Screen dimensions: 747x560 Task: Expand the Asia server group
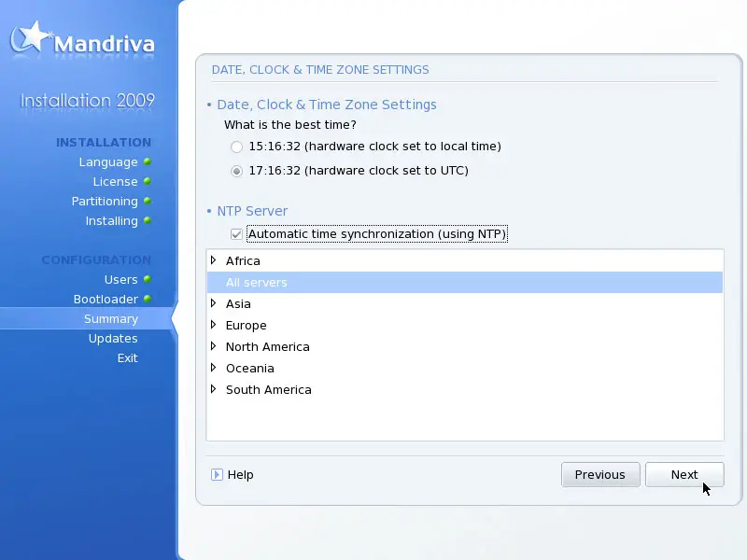click(x=214, y=303)
